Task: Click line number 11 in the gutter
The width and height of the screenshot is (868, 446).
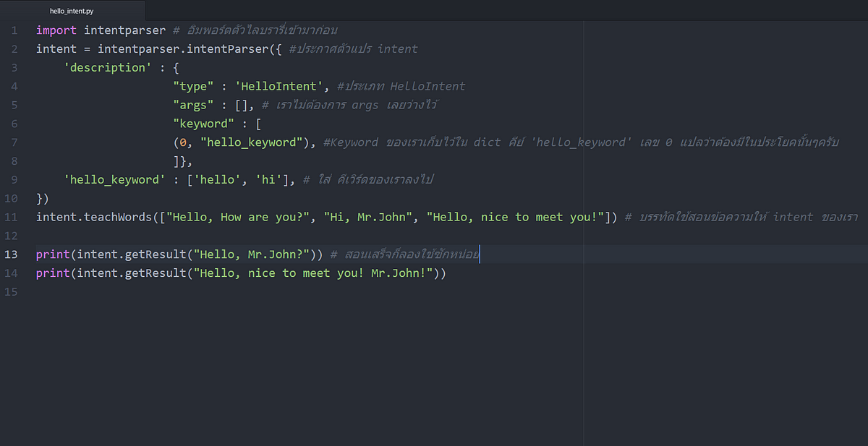Action: point(11,217)
